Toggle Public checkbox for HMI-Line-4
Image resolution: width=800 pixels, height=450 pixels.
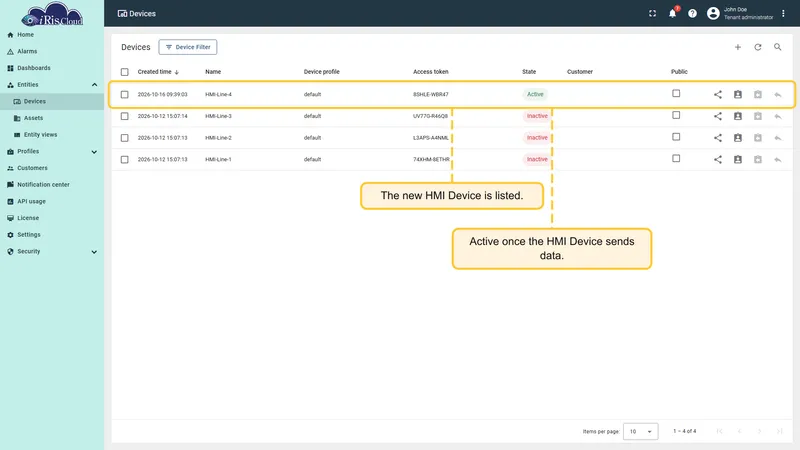(676, 93)
